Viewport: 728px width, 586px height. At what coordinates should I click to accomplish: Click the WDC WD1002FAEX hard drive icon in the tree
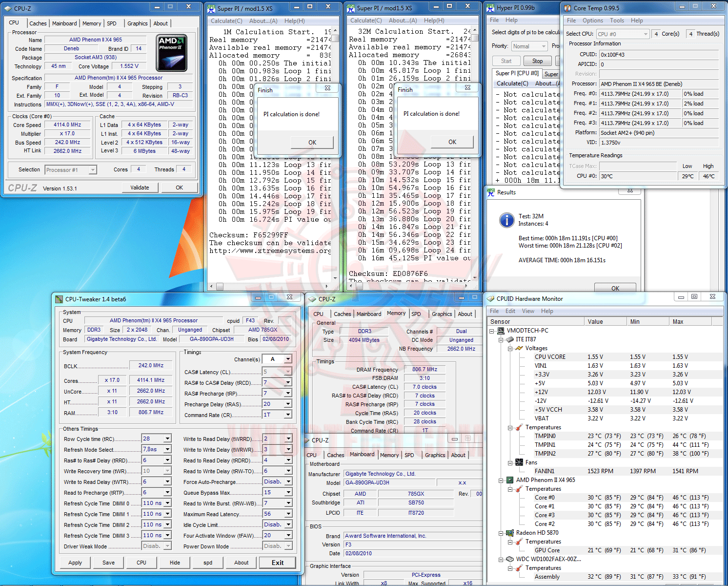pos(510,559)
